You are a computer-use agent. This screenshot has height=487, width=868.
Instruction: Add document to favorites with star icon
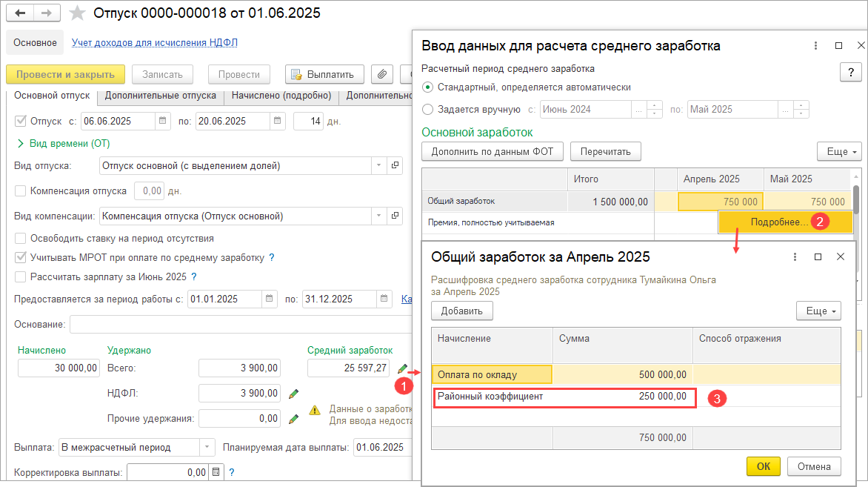tap(77, 13)
